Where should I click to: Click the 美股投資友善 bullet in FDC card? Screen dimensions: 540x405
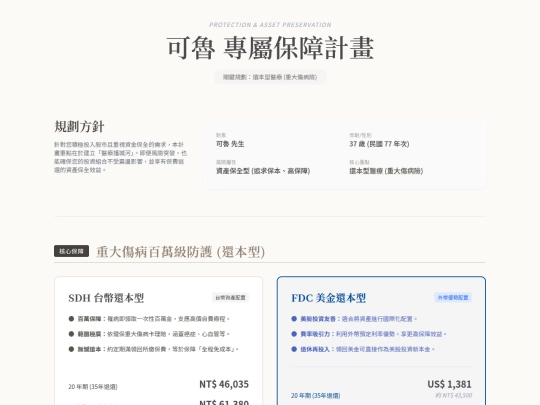354,319
